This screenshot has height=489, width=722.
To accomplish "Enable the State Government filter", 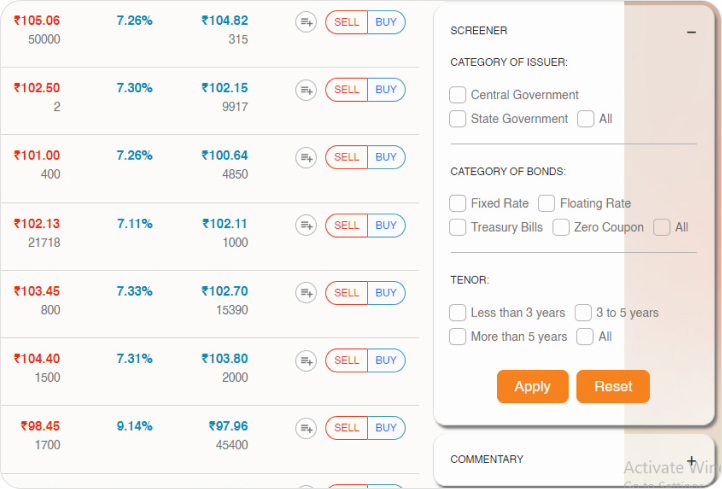I will point(458,119).
